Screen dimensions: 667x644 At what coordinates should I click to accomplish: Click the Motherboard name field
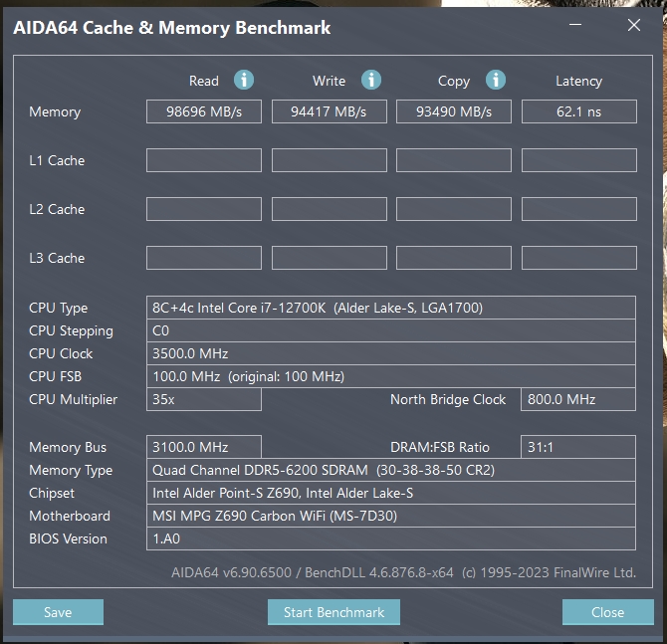[390, 516]
